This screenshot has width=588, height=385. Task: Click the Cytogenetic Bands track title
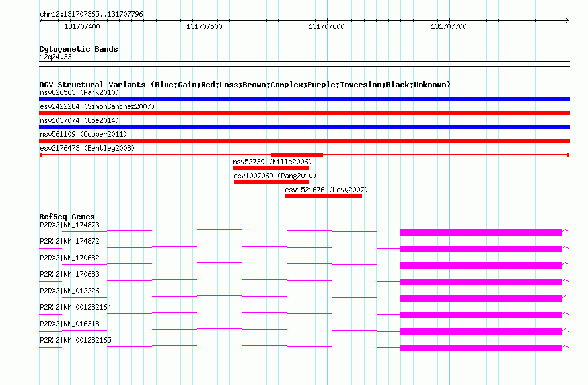click(x=79, y=49)
